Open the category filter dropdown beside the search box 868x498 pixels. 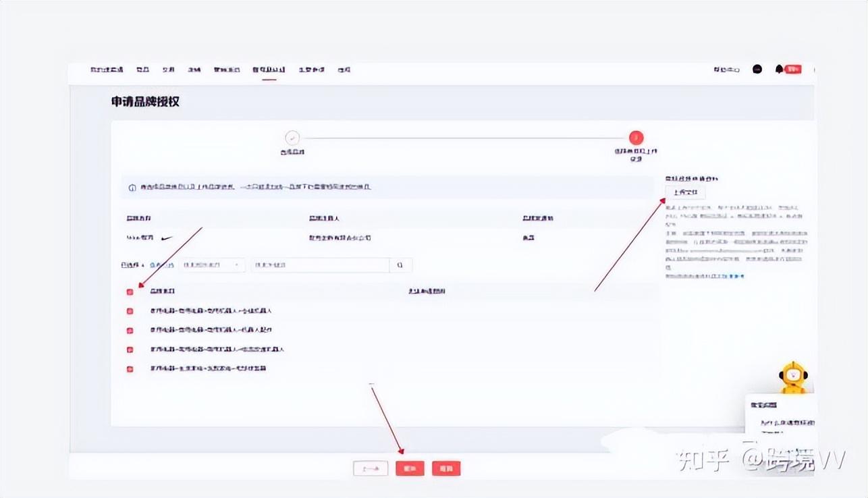[212, 265]
